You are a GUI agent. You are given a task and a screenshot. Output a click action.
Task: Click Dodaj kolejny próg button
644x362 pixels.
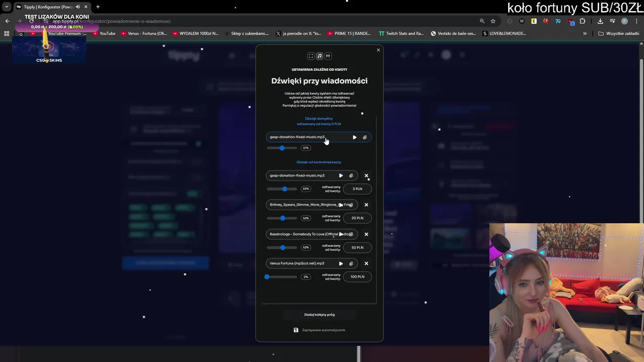(319, 315)
